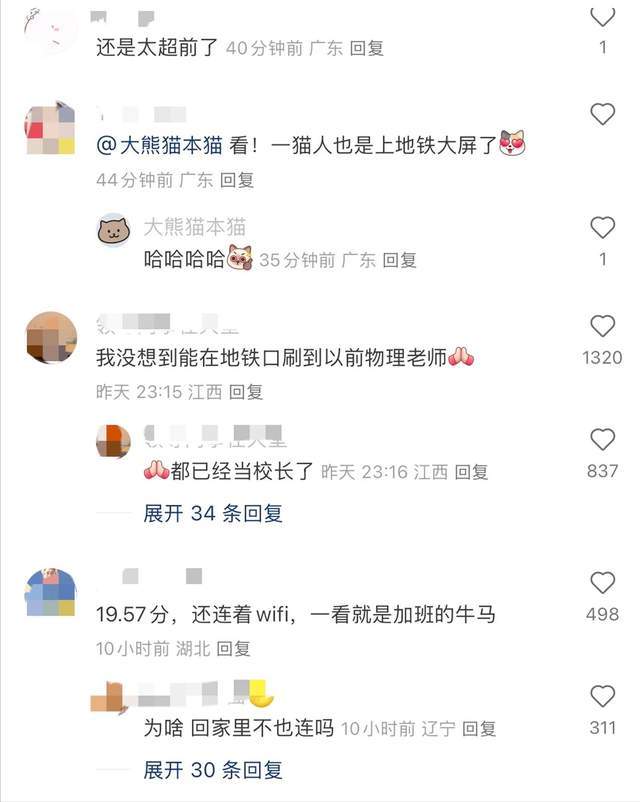This screenshot has width=640, height=802.
Task: Like the '@大熊猫本猫 看!' comment
Action: 602,114
